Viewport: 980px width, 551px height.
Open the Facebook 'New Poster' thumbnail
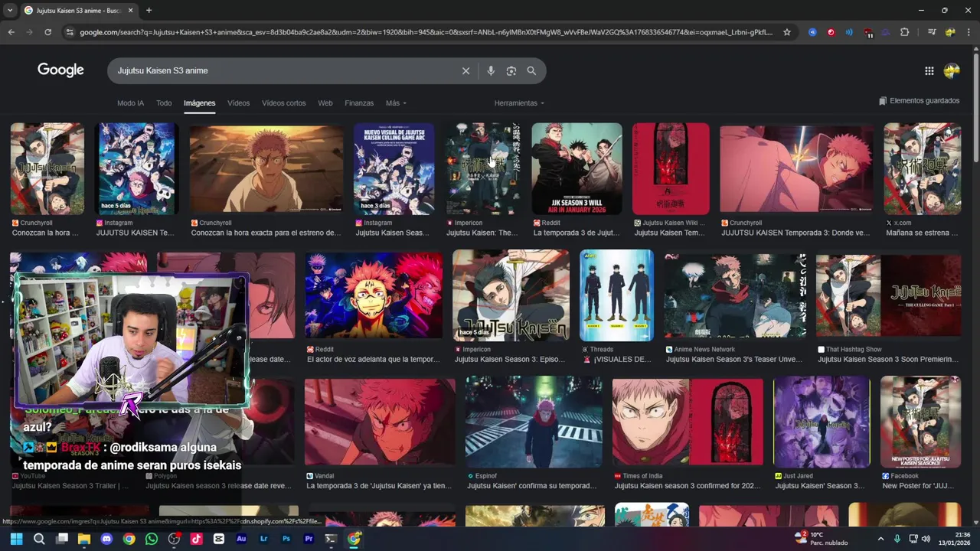click(x=920, y=422)
